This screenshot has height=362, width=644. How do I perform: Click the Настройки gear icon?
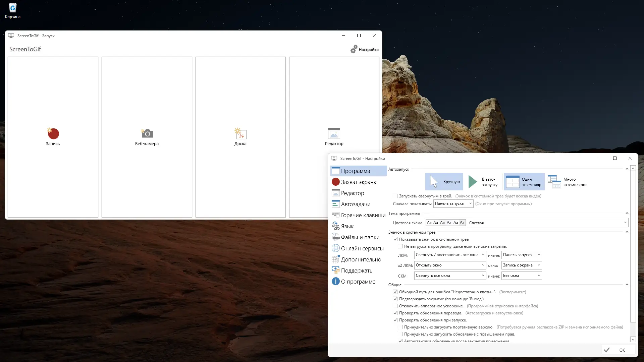tap(354, 49)
